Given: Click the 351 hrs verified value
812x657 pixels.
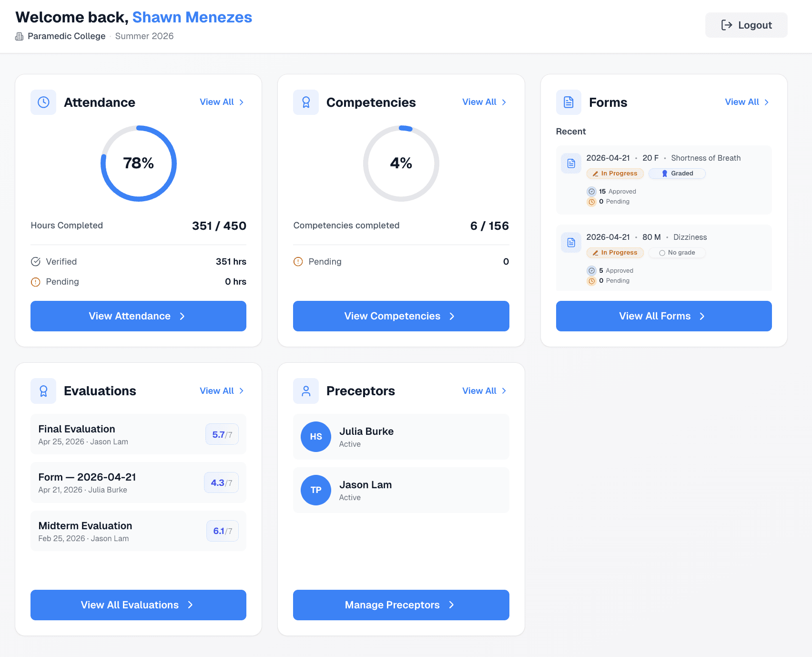Looking at the screenshot, I should (x=231, y=262).
